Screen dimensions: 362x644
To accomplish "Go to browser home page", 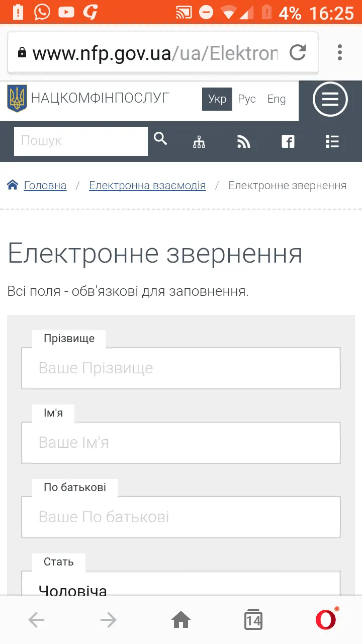I will pyautogui.click(x=181, y=620).
